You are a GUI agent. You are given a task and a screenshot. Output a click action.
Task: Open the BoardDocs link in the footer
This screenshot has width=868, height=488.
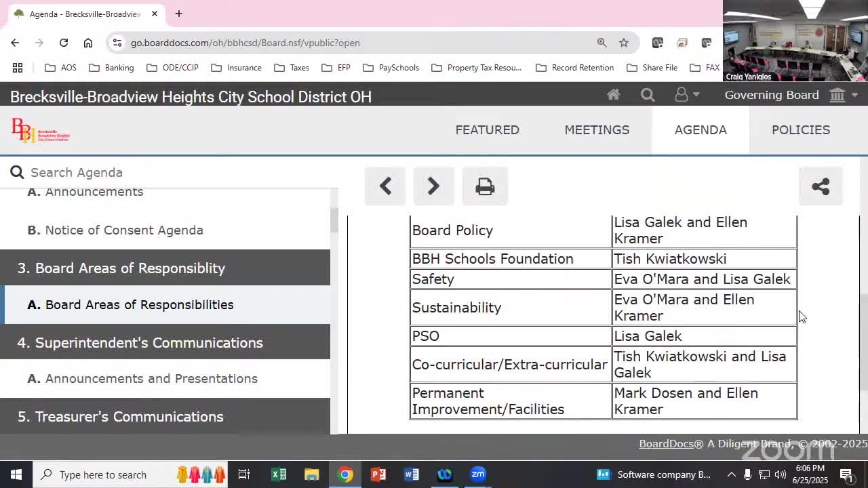666,444
